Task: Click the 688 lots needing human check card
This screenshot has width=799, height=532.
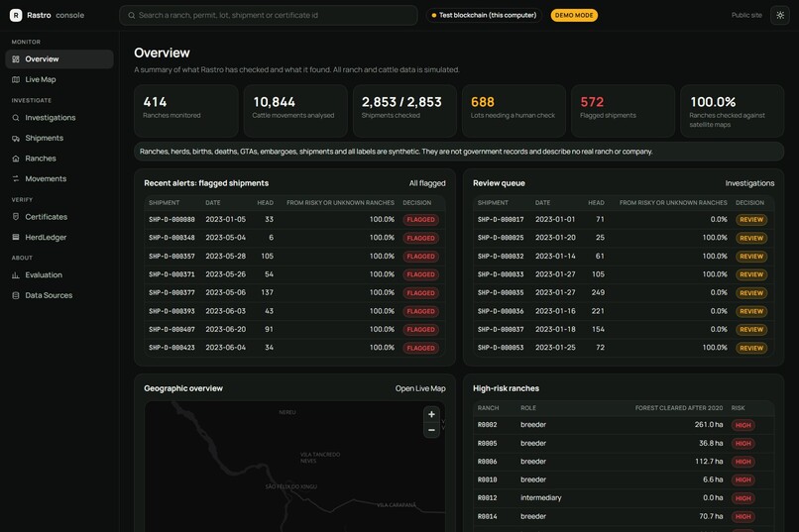Action: click(x=514, y=111)
